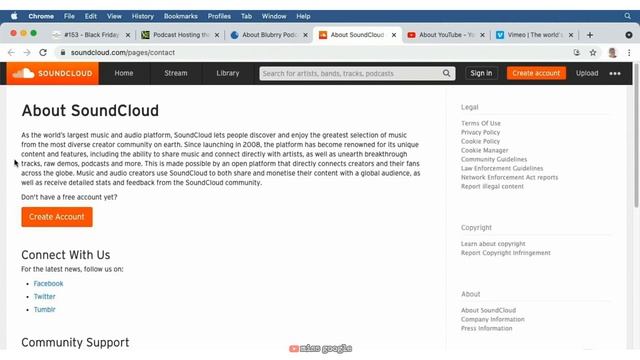Close the #153 Black Friday tab
This screenshot has width=640, height=360.
[x=128, y=35]
